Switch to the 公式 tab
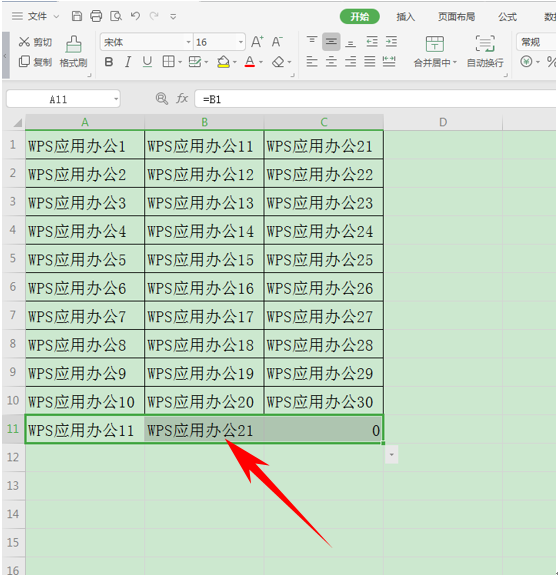The width and height of the screenshot is (558, 578). point(508,17)
